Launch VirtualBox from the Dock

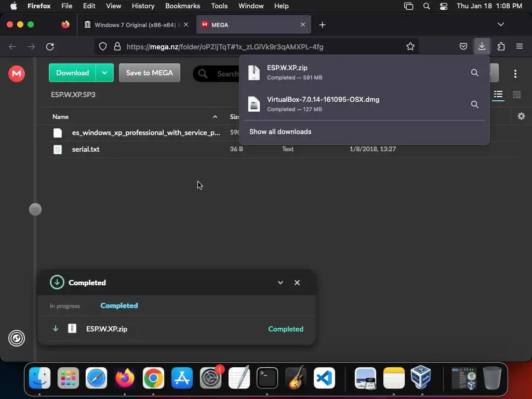coord(421,377)
